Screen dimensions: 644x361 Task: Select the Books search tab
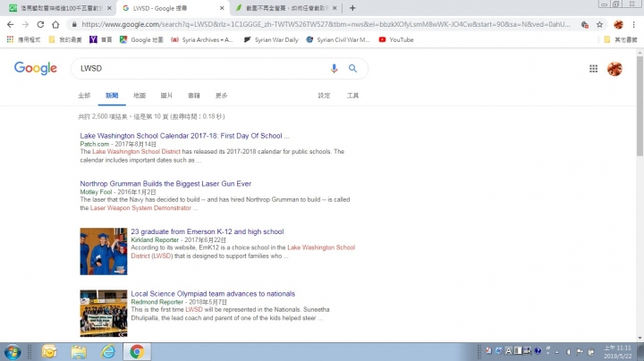pos(194,96)
